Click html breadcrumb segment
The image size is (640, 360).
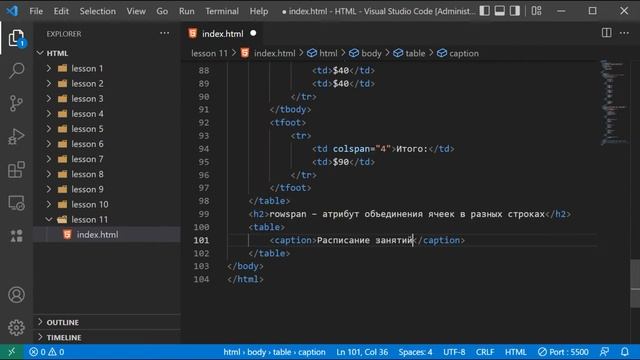322,53
